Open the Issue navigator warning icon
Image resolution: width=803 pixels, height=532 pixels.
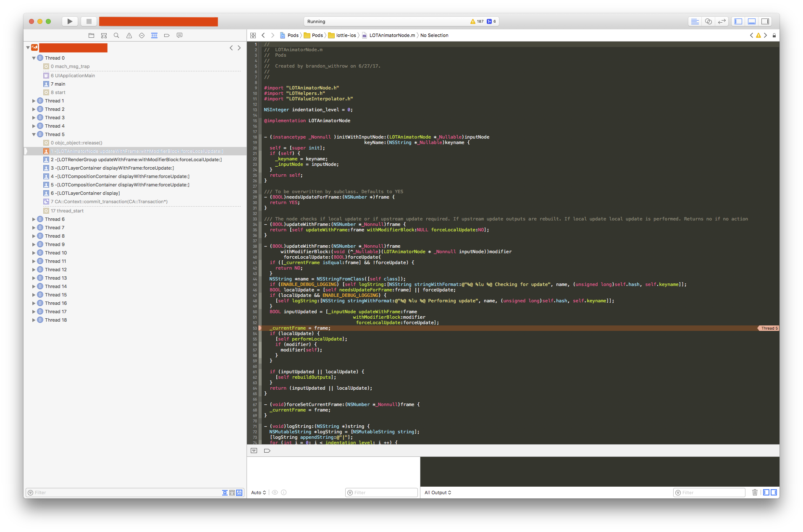point(129,36)
